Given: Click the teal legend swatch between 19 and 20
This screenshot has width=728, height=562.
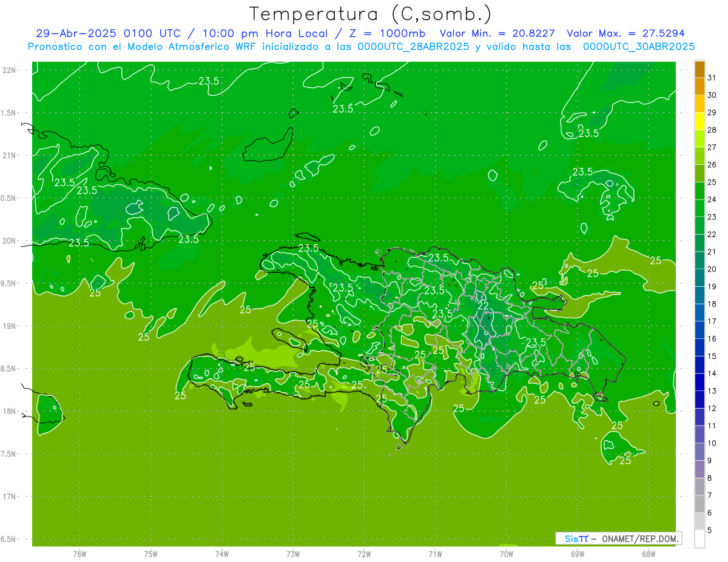Looking at the screenshot, I should coord(699,278).
